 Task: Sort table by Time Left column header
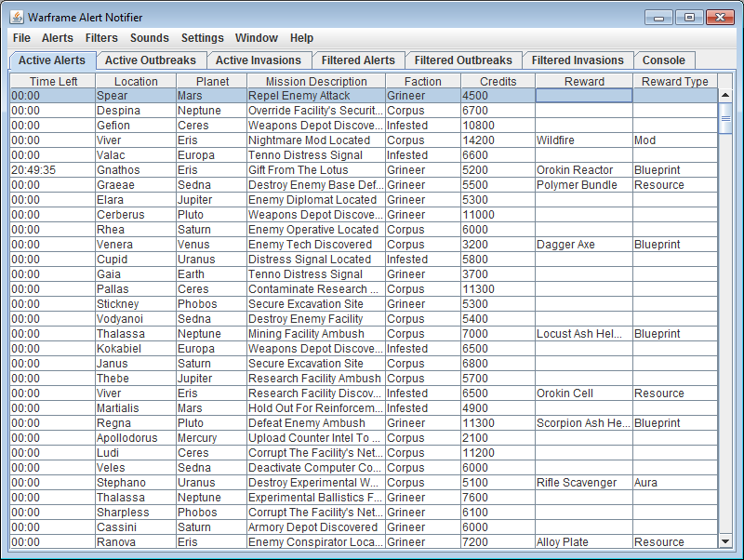[54, 81]
